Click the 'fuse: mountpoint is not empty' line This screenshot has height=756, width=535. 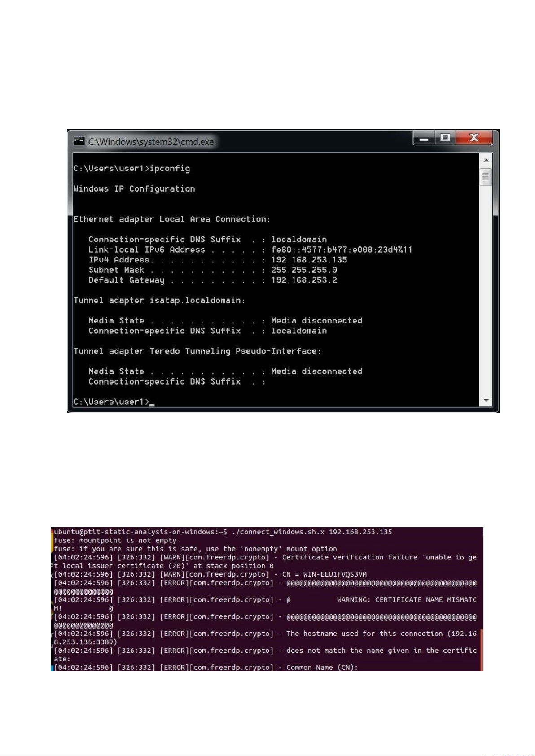115,540
